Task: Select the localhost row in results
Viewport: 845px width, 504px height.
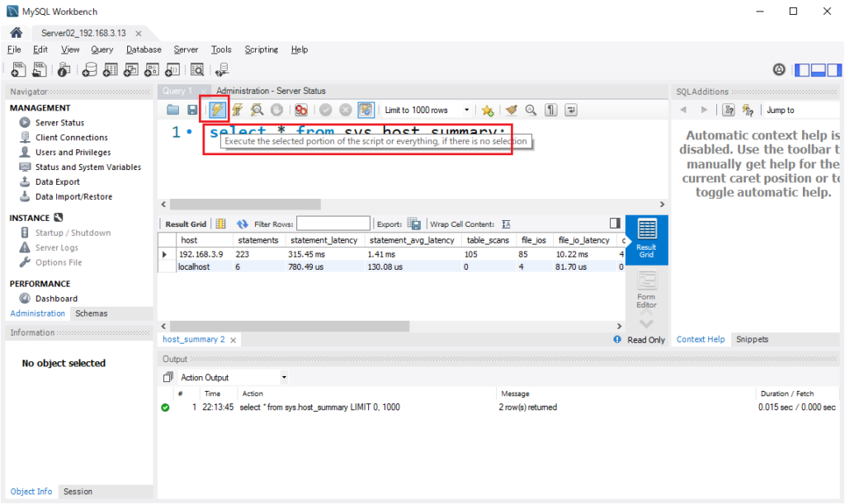Action: point(391,267)
